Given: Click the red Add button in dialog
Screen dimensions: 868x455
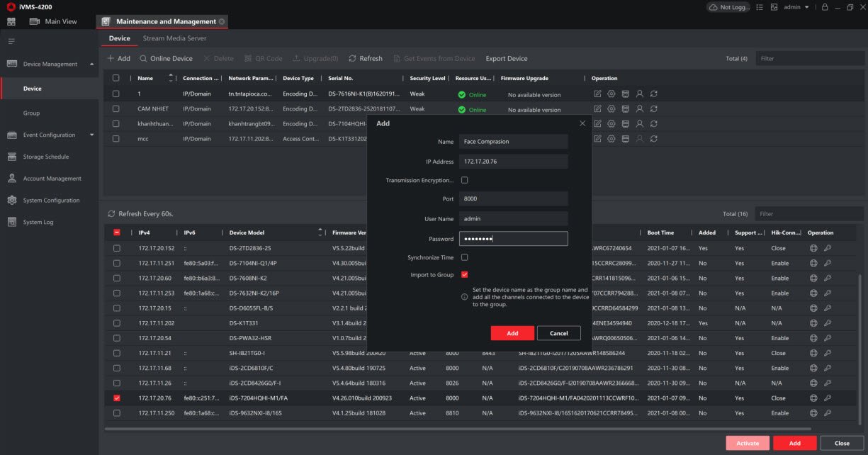Looking at the screenshot, I should pyautogui.click(x=512, y=333).
